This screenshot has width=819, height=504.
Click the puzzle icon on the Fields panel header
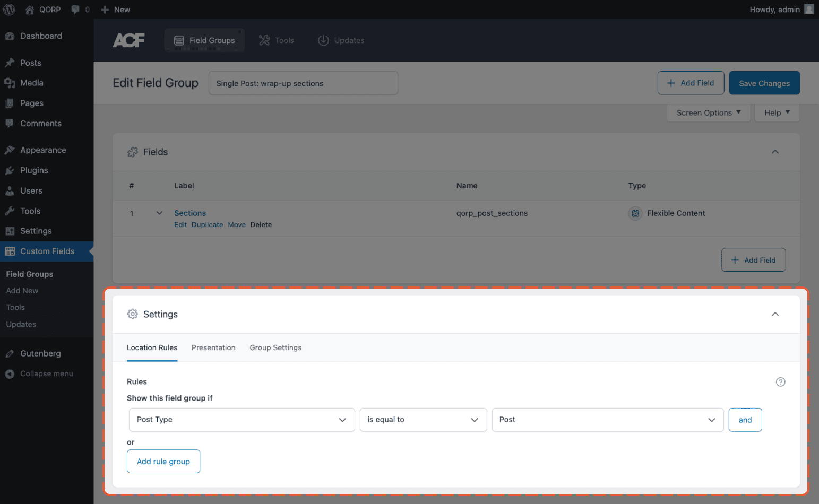[133, 152]
